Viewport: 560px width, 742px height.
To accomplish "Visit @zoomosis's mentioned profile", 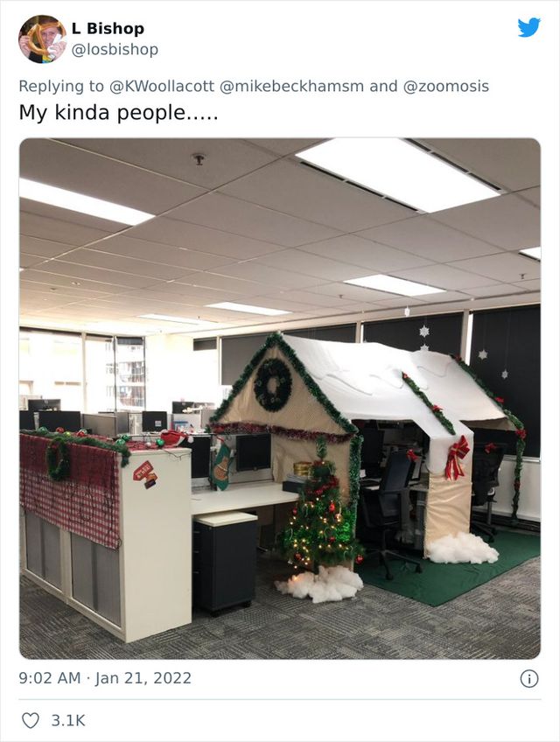I will click(x=446, y=86).
